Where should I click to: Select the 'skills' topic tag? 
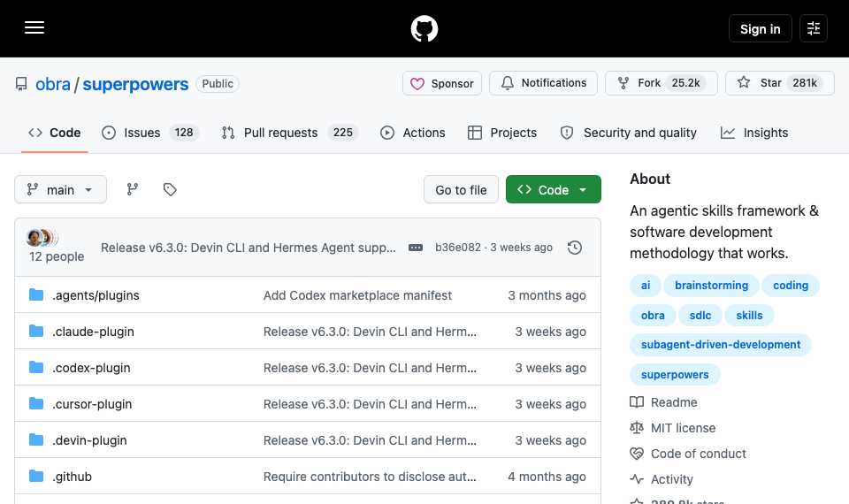[749, 315]
